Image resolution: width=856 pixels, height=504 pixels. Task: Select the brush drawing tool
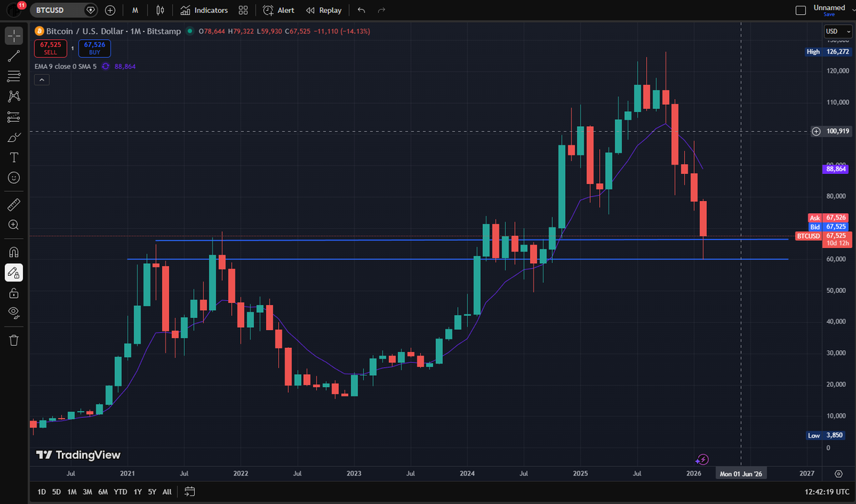click(14, 137)
